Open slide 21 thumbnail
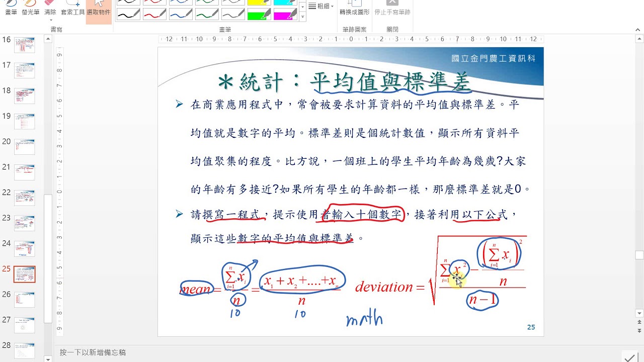644x362 pixels. tap(24, 172)
